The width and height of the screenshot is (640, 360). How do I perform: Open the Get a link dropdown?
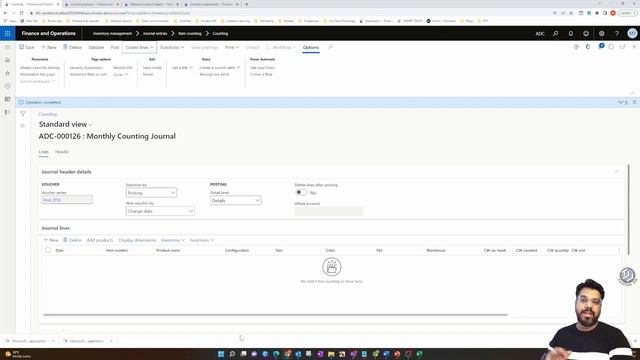(x=182, y=68)
